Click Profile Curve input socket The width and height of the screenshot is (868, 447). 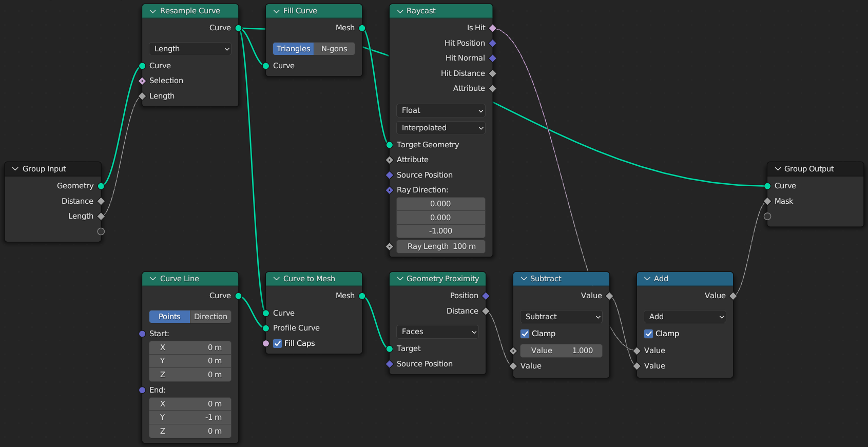pyautogui.click(x=266, y=328)
